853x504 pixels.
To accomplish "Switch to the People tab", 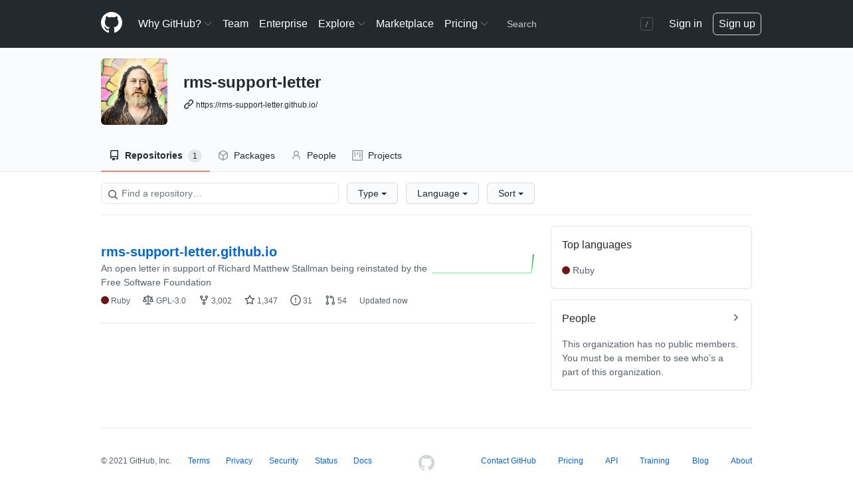I will pyautogui.click(x=314, y=155).
